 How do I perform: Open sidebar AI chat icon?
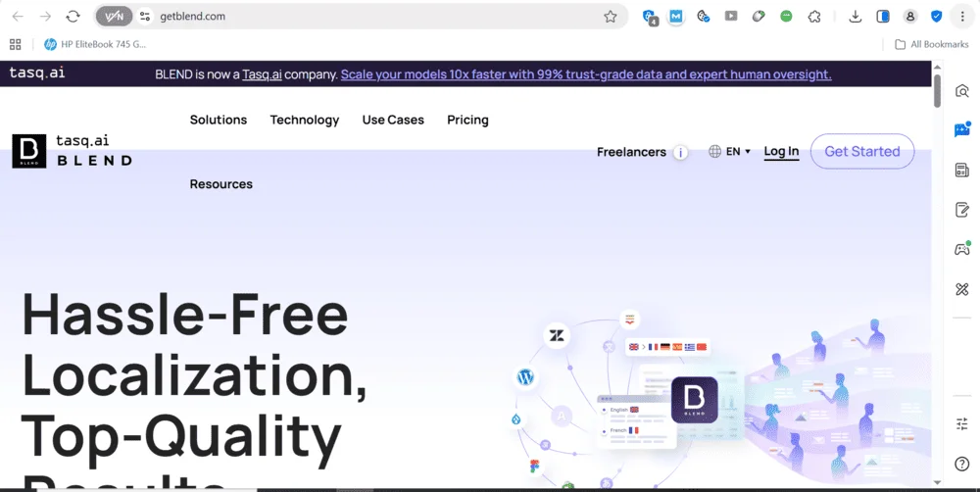coord(962,129)
